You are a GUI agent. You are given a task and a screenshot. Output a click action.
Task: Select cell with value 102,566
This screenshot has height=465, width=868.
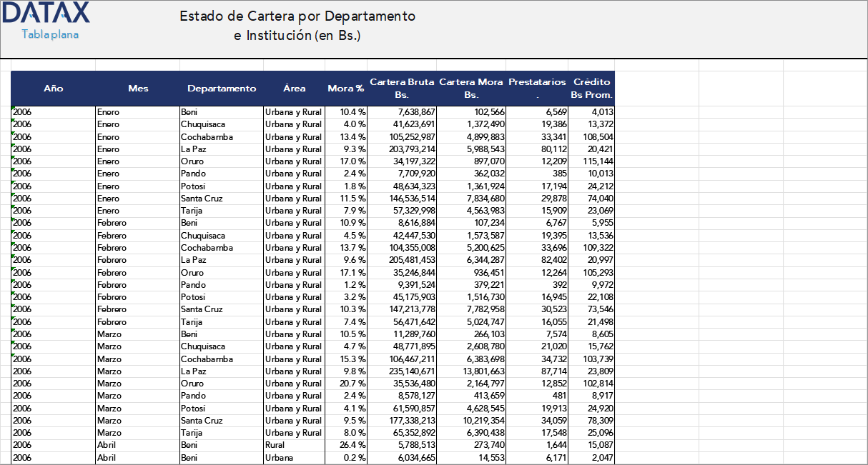471,112
